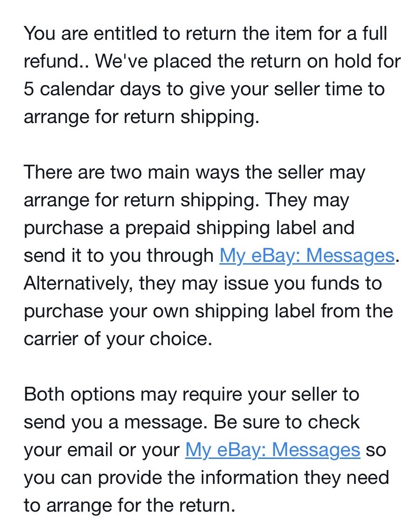This screenshot has width=417, height=532.
Task: Open My eBay: Messages link after "your email or your"
Action: tap(272, 450)
